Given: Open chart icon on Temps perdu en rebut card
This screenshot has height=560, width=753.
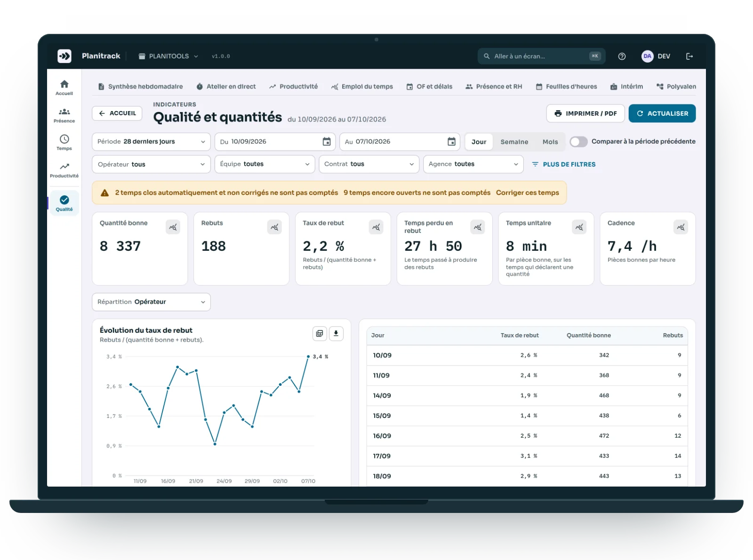Looking at the screenshot, I should 478,227.
